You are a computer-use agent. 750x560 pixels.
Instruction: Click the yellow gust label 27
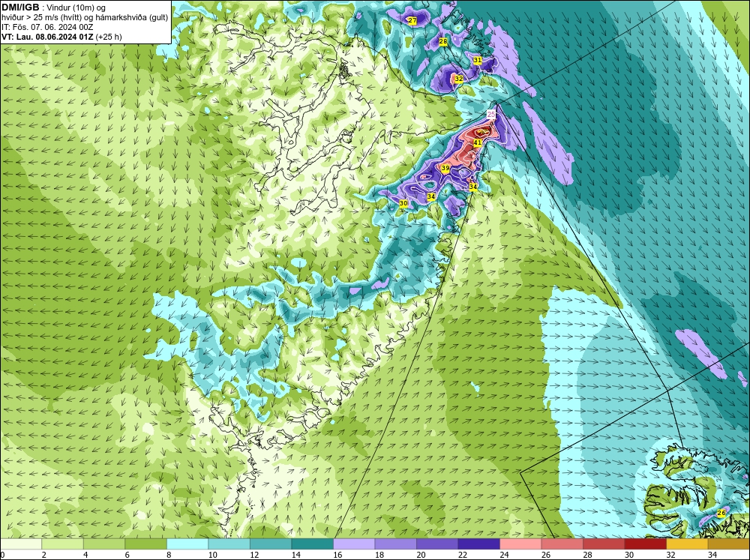point(412,20)
